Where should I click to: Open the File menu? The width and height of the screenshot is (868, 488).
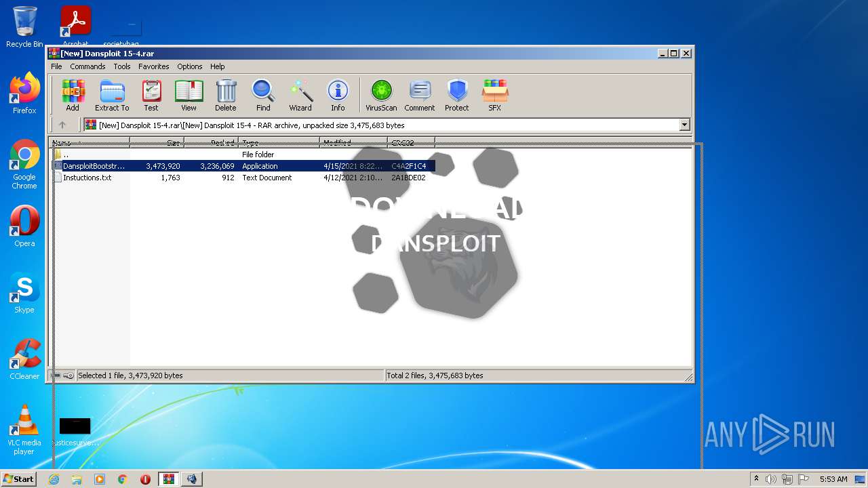pyautogui.click(x=56, y=66)
